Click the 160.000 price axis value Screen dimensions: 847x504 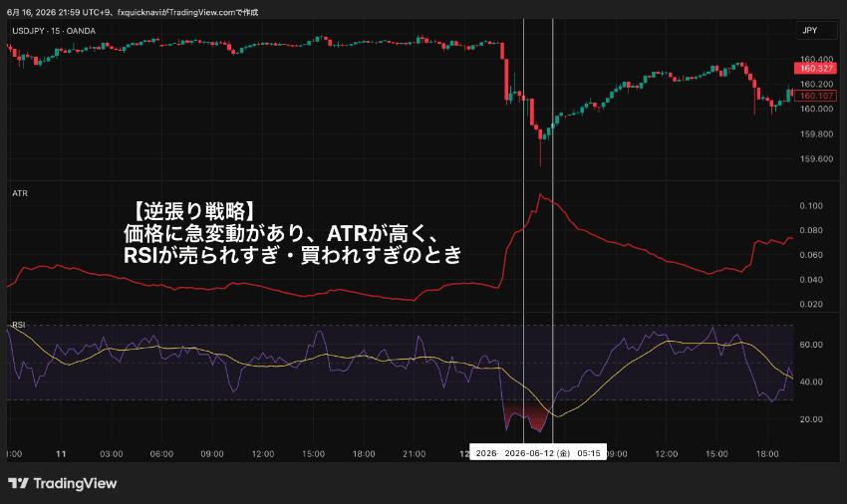click(x=816, y=109)
